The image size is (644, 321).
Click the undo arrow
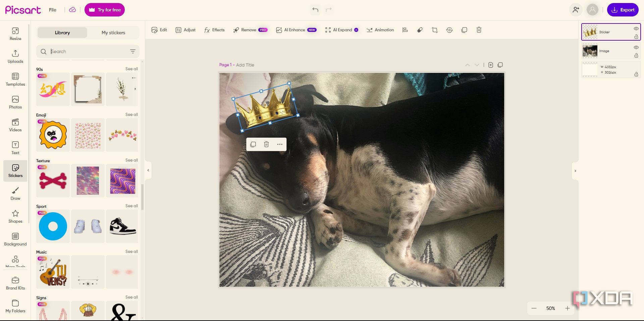point(315,10)
